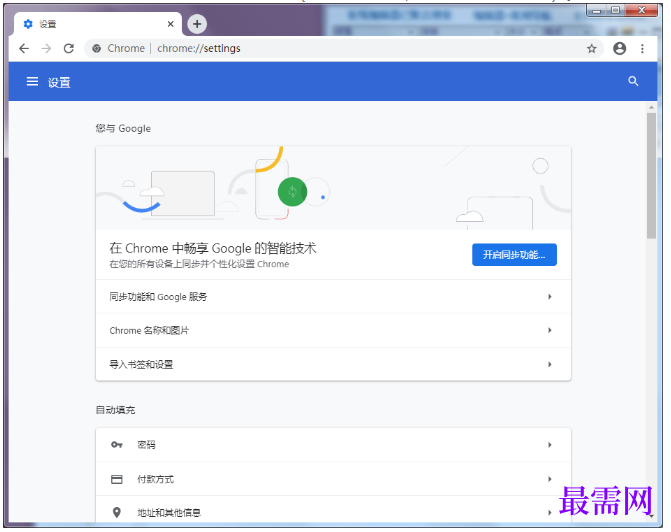Open 地址和其他信息 settings entry

pos(333,509)
